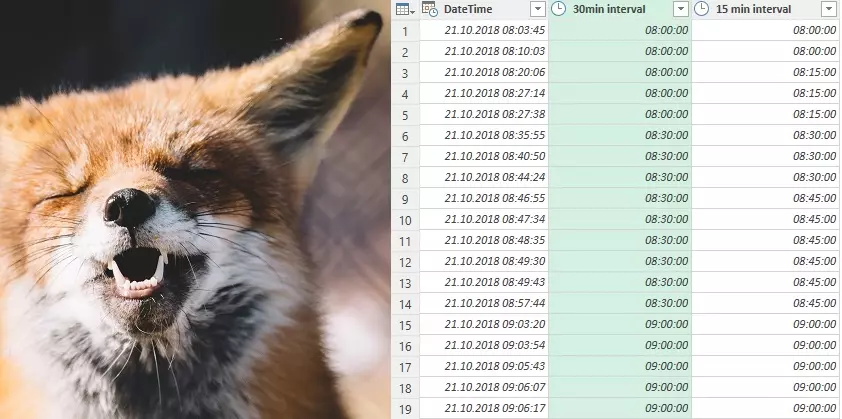Screen dimensions: 842x419
Task: Select the 15 min interval column header
Action: click(766, 9)
